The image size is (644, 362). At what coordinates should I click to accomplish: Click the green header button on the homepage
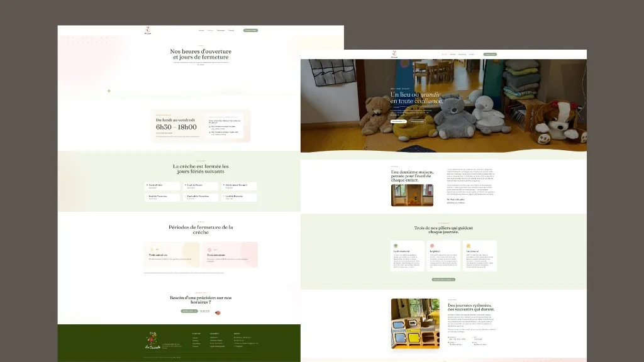[x=490, y=54]
